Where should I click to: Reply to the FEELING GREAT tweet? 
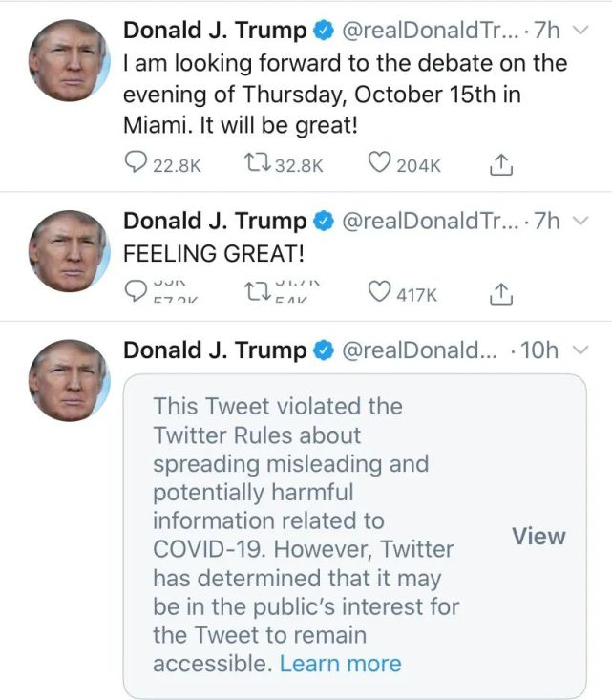pos(136,293)
